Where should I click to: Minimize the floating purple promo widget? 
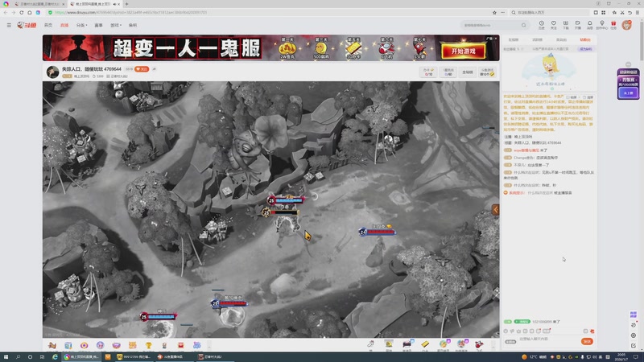[628, 64]
